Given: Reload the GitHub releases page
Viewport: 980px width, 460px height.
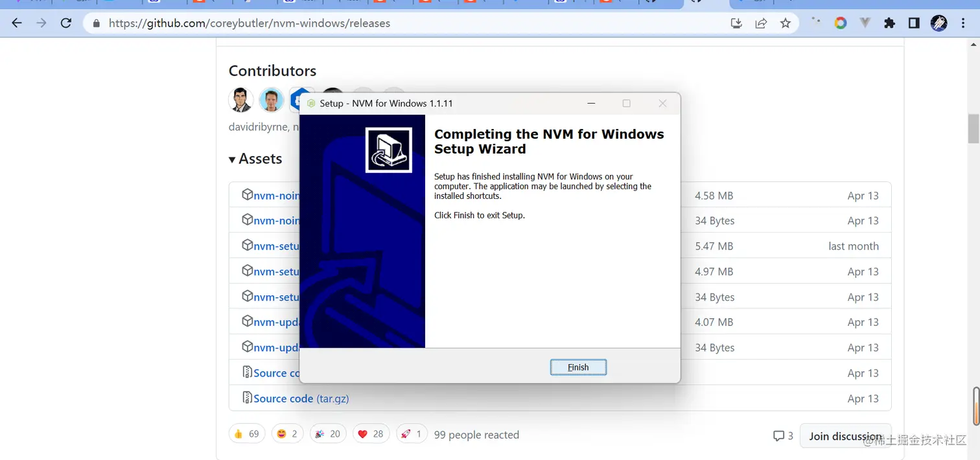Looking at the screenshot, I should pos(65,23).
